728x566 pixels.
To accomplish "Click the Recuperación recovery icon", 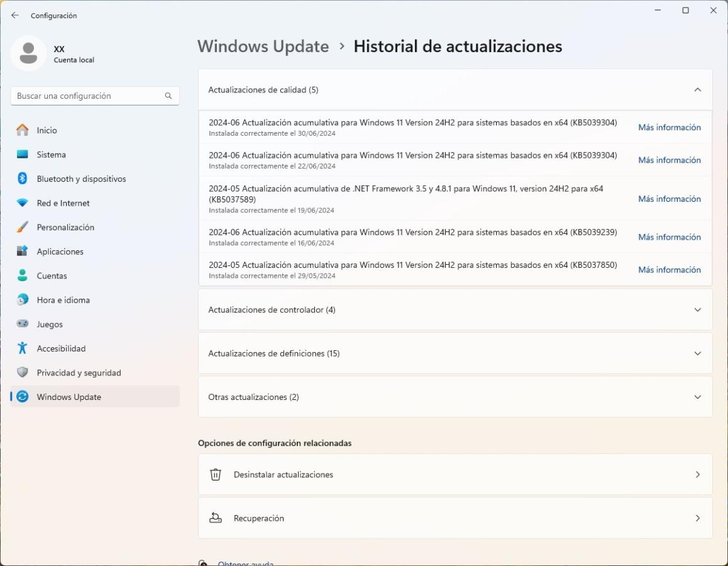I will (x=216, y=518).
